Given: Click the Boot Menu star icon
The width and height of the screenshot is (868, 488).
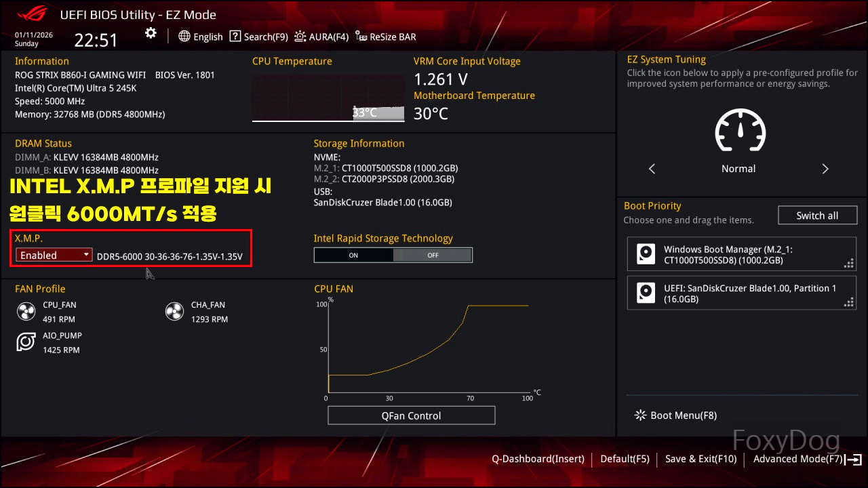Looking at the screenshot, I should tap(640, 415).
